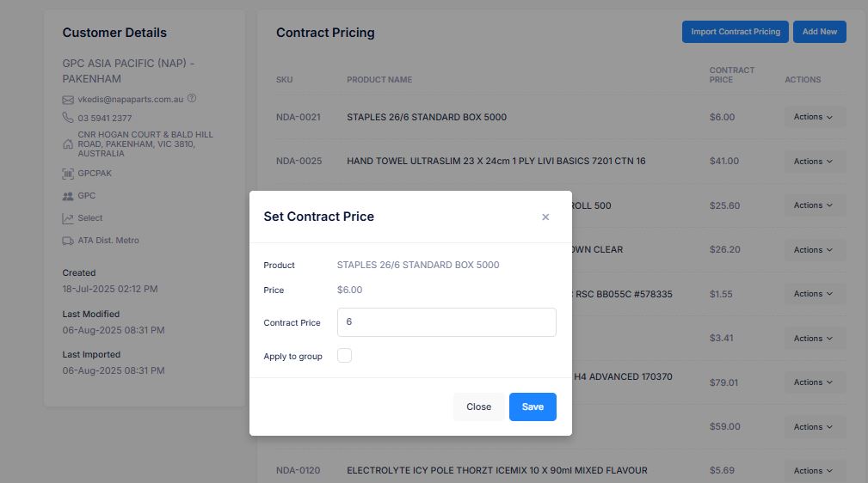
Task: Click Import Contract Pricing button
Action: coord(736,32)
